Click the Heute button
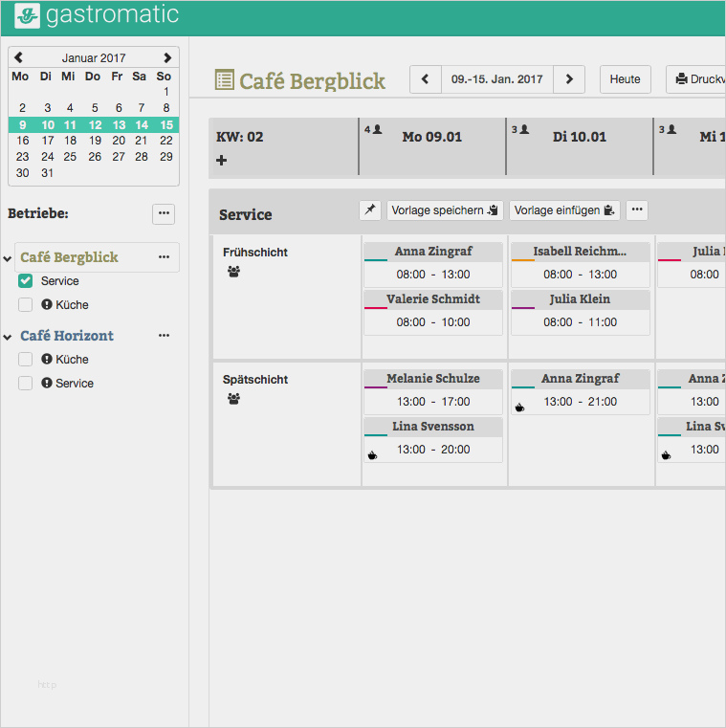Viewport: 726px width, 728px height. (625, 79)
